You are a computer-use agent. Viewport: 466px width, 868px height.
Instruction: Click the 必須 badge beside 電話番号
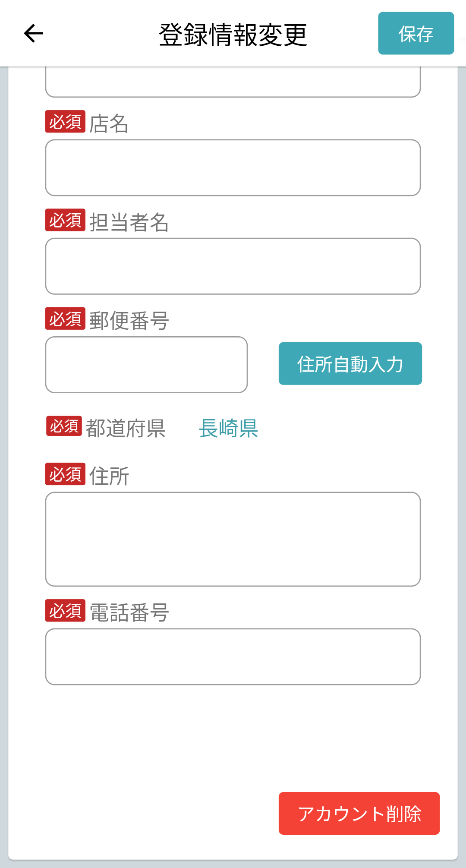tap(65, 611)
